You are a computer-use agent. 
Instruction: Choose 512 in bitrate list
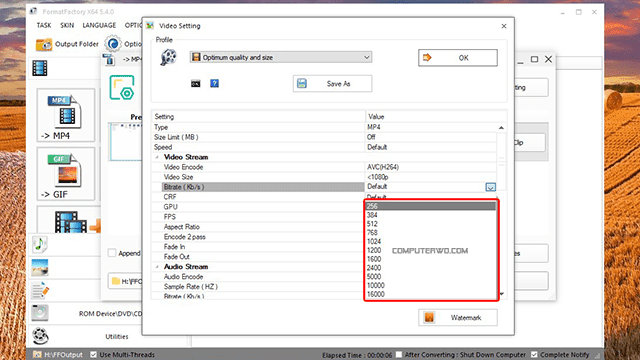(x=431, y=224)
